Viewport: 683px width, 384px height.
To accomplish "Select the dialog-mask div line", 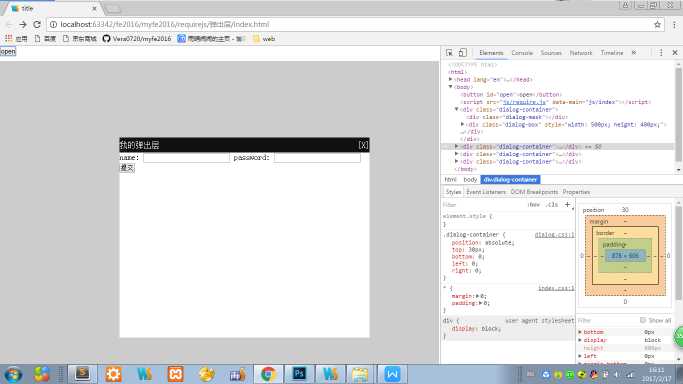I will coord(517,117).
